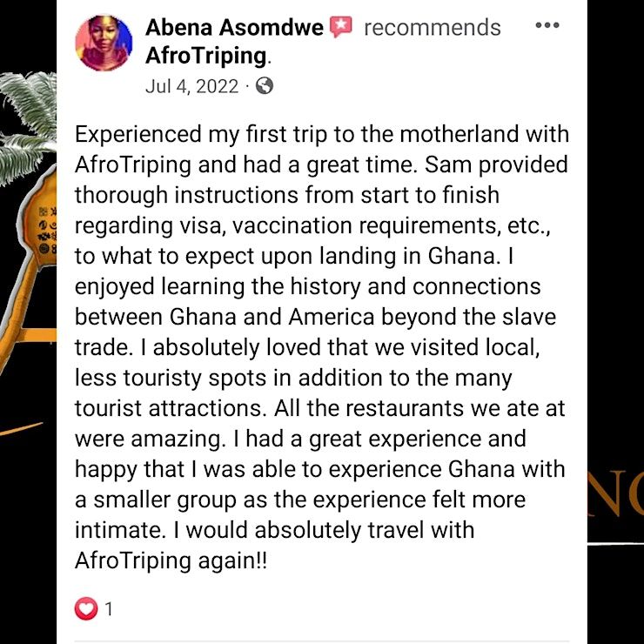Open the AfroTriping page link in header
This screenshot has height=644, width=644.
[x=205, y=56]
